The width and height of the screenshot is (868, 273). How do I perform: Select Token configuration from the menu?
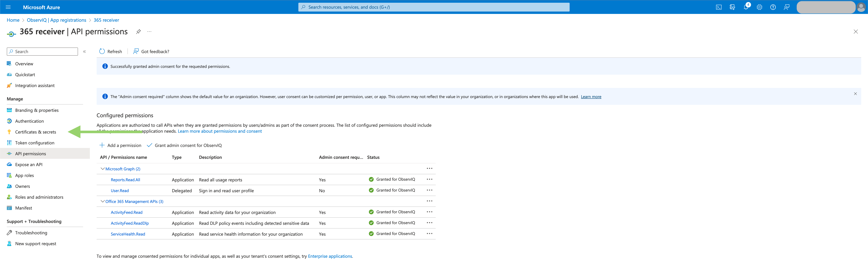(x=35, y=143)
